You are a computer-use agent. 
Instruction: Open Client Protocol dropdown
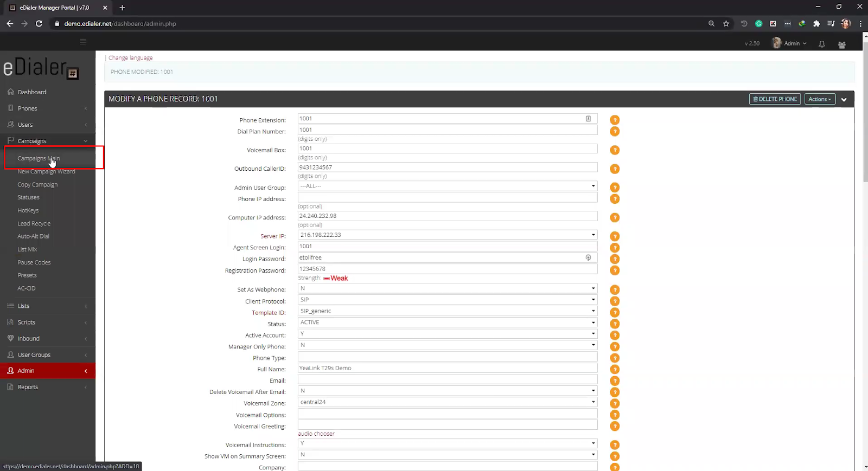(448, 300)
